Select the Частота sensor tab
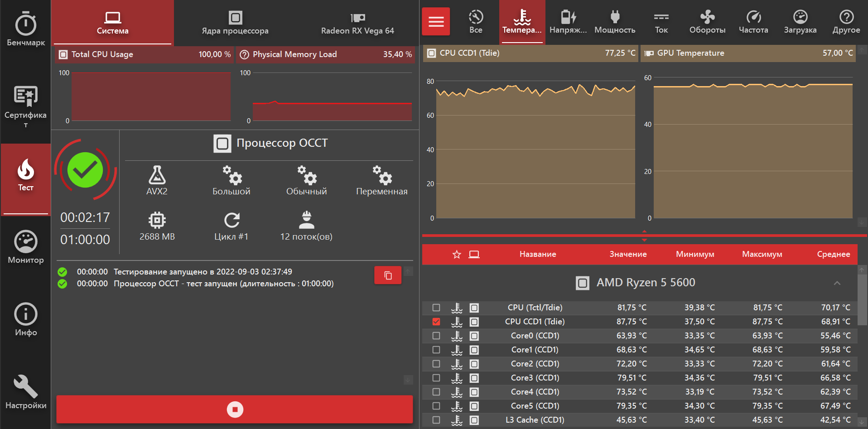This screenshot has width=868, height=429. click(x=753, y=22)
